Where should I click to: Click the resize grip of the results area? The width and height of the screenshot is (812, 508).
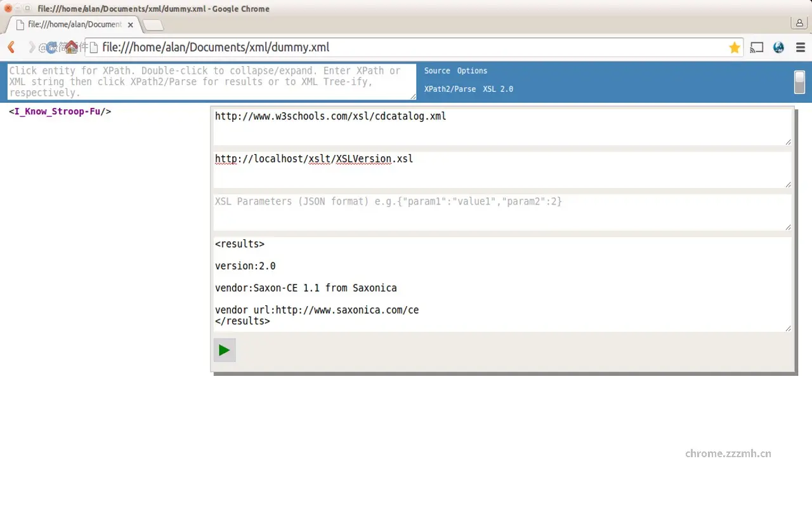[788, 328]
